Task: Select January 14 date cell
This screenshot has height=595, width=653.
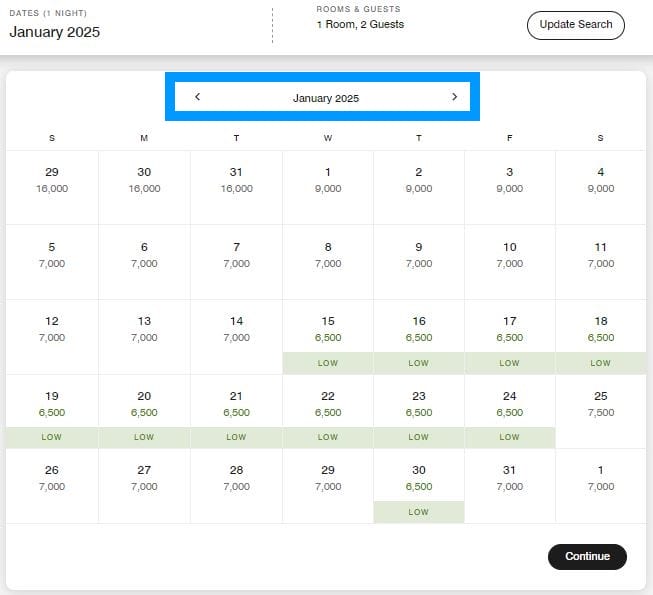Action: (x=236, y=336)
